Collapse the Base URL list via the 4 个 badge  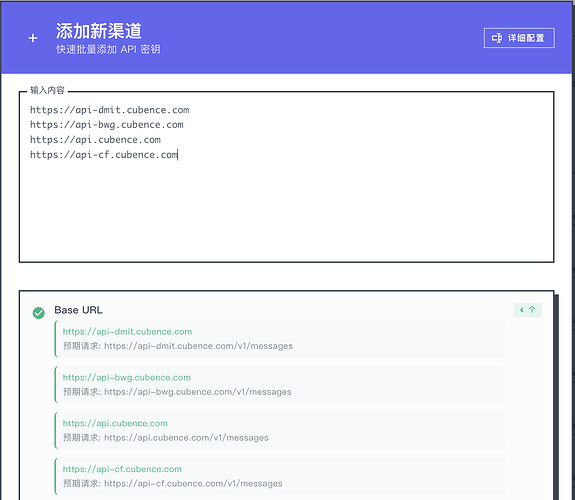coord(527,310)
